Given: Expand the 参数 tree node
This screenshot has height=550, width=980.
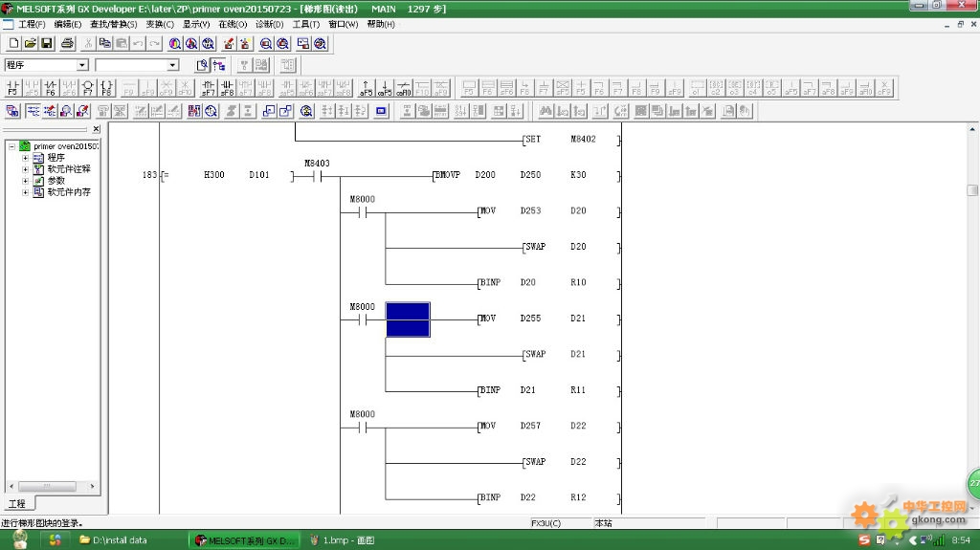Looking at the screenshot, I should (26, 181).
